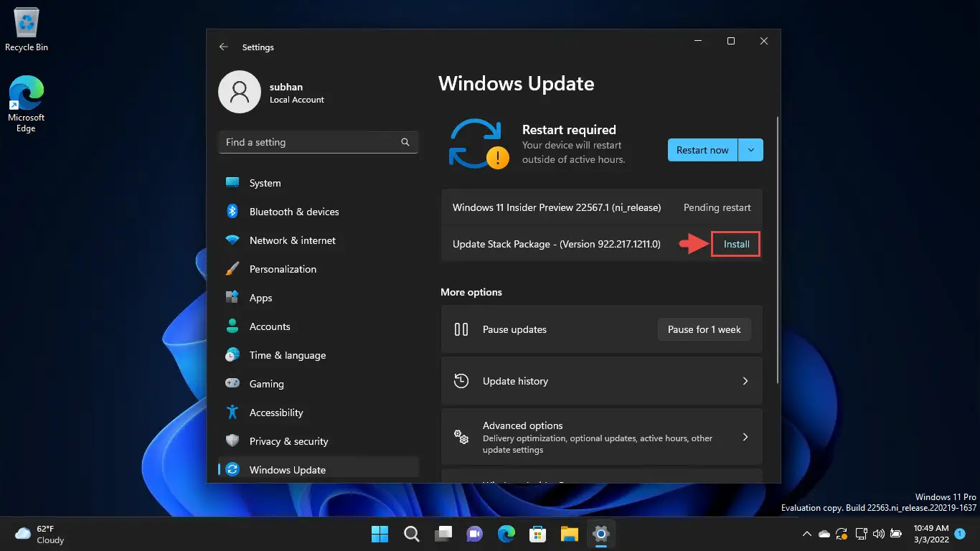Click the Pause updates pause icon

click(461, 329)
